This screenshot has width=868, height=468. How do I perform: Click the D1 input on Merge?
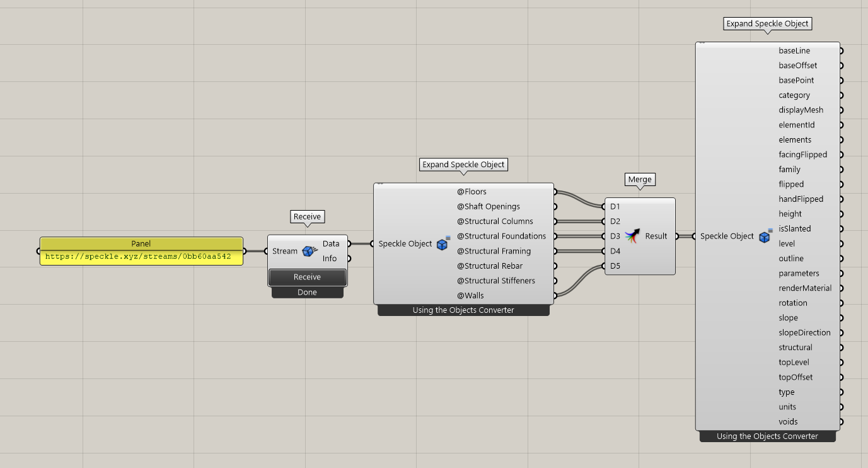615,206
